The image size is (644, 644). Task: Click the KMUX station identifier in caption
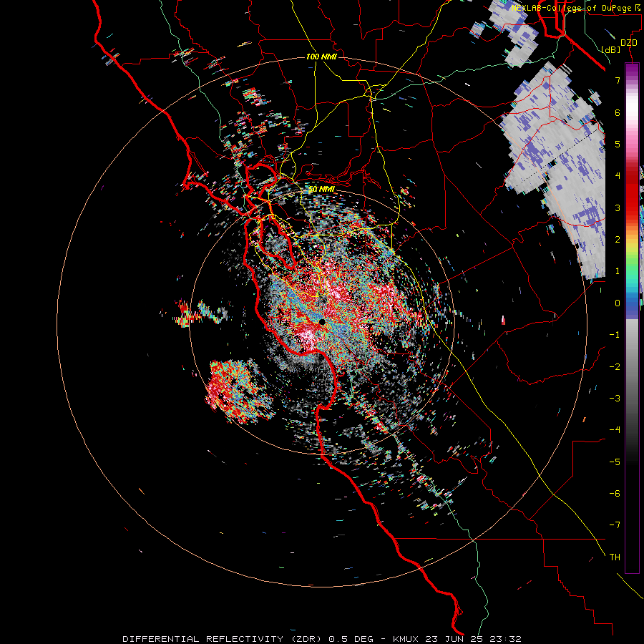tap(406, 639)
